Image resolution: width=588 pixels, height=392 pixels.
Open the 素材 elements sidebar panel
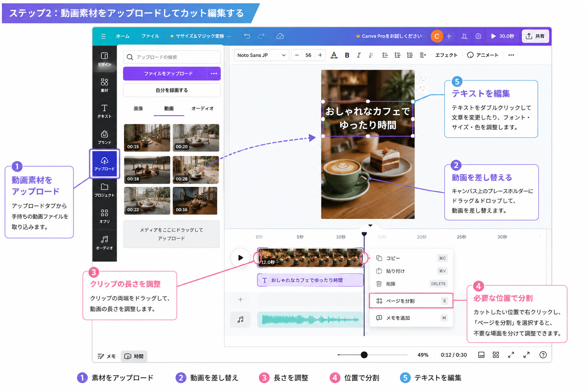click(105, 85)
